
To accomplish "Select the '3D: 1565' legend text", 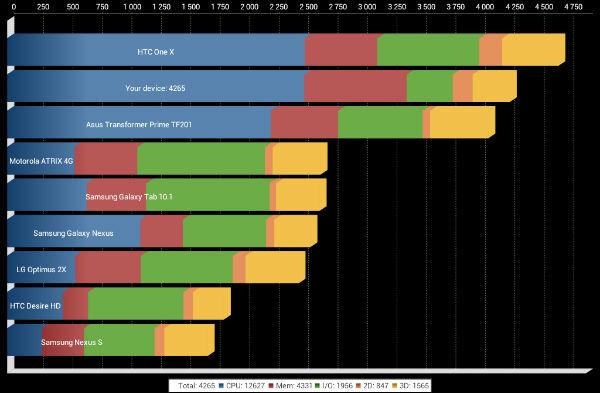I will (414, 385).
